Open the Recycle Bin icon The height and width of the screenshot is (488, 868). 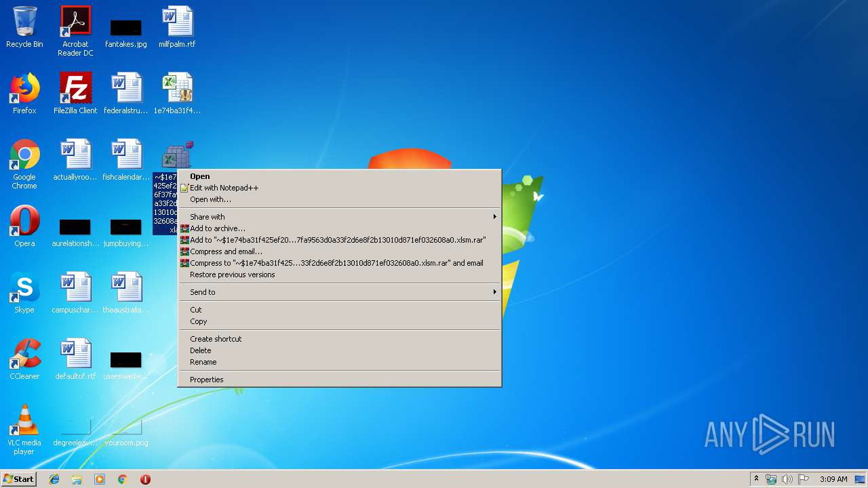pos(24,27)
